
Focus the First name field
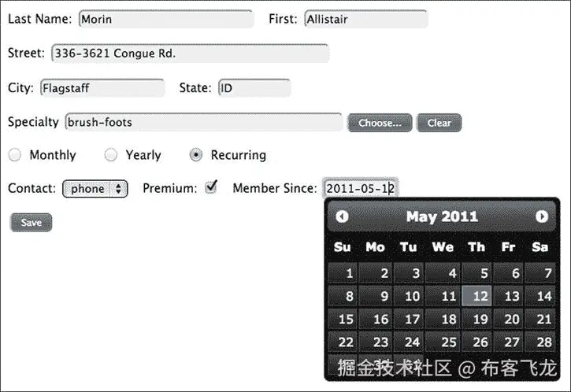pyautogui.click(x=366, y=19)
